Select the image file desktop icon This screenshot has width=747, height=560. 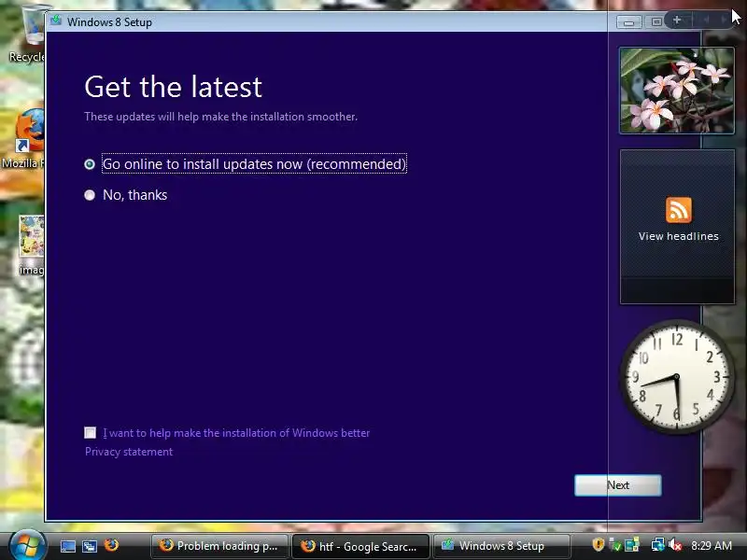[x=32, y=245]
